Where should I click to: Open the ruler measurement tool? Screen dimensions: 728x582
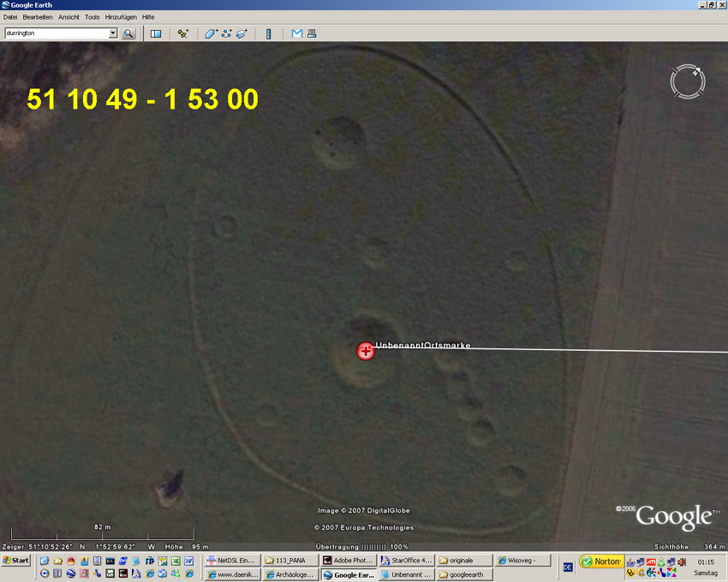pos(268,33)
